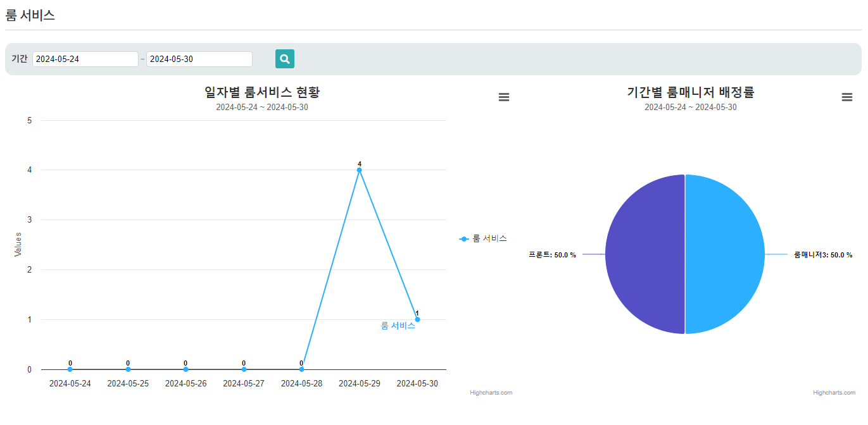This screenshot has width=868, height=425.
Task: Click the teal search magnifier button
Action: 285,59
